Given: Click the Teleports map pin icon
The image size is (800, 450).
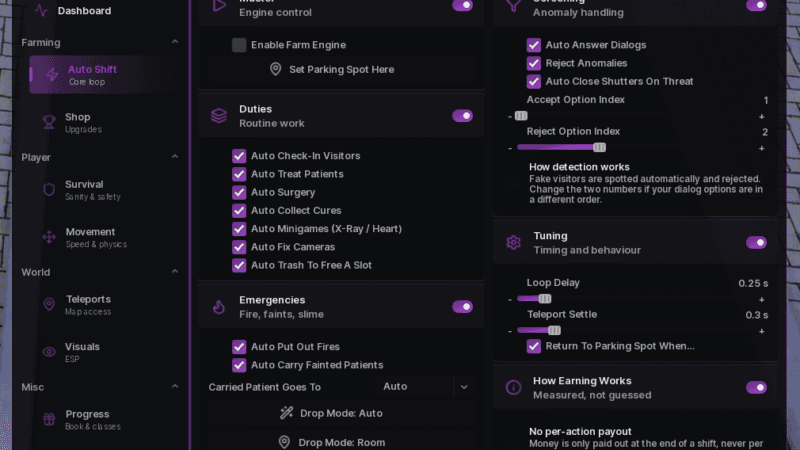Looking at the screenshot, I should 49,305.
